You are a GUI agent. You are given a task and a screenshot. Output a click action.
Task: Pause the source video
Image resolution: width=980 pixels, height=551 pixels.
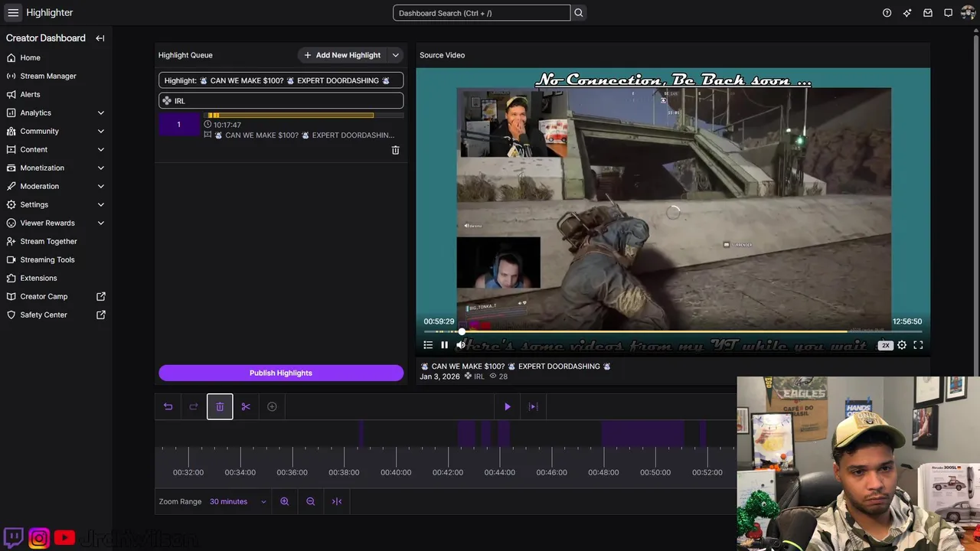pyautogui.click(x=444, y=345)
